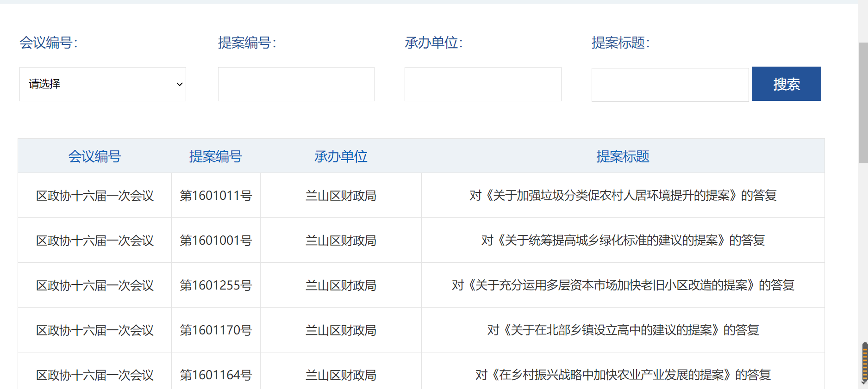Click the scrollbar down arrow
Viewport: 868px width, 389px height.
pos(863,383)
